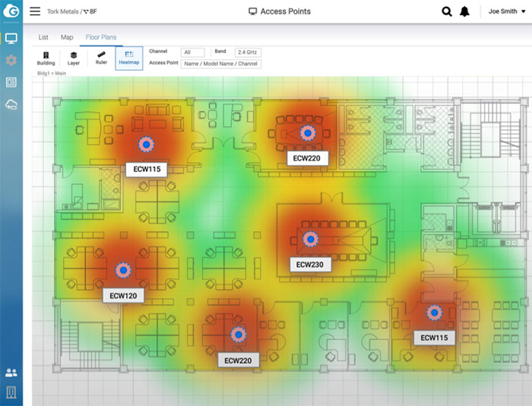
Task: Select the bottom-right ECW115 access point marker
Action: tap(434, 312)
